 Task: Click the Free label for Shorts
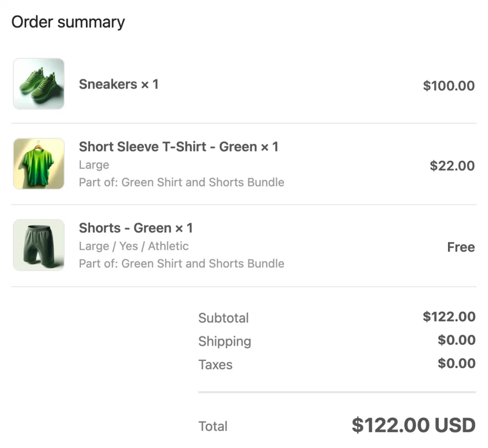coord(461,247)
